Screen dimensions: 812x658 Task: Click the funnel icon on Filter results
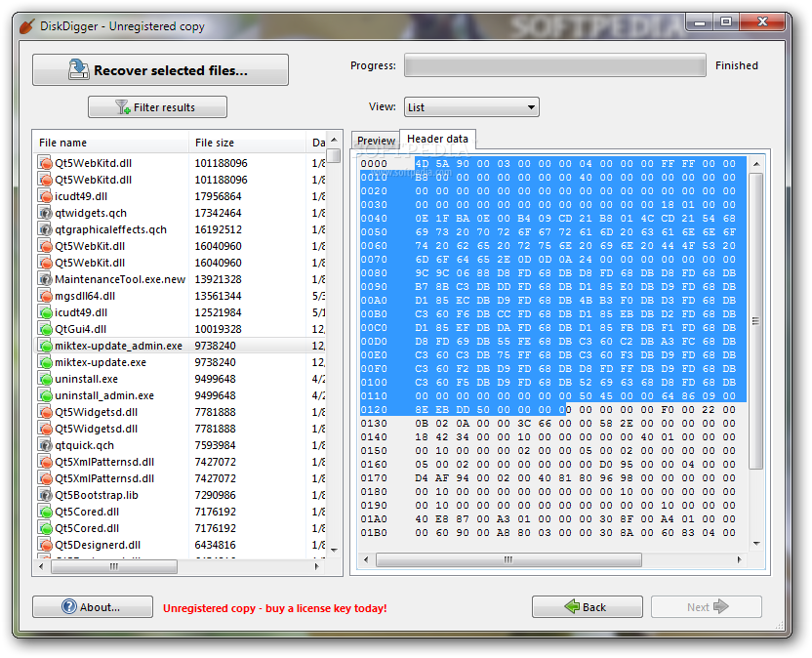pyautogui.click(x=122, y=107)
